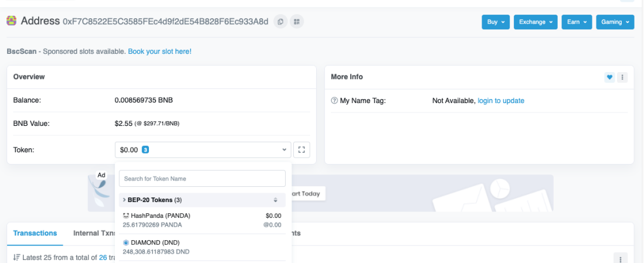This screenshot has width=644, height=263.
Task: Click the 'Book your slot here!' link
Action: [160, 52]
